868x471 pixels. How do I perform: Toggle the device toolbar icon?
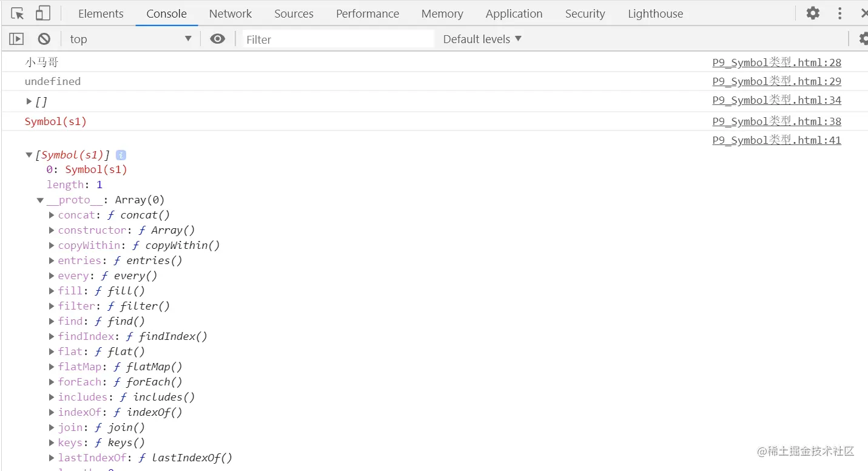pyautogui.click(x=42, y=13)
